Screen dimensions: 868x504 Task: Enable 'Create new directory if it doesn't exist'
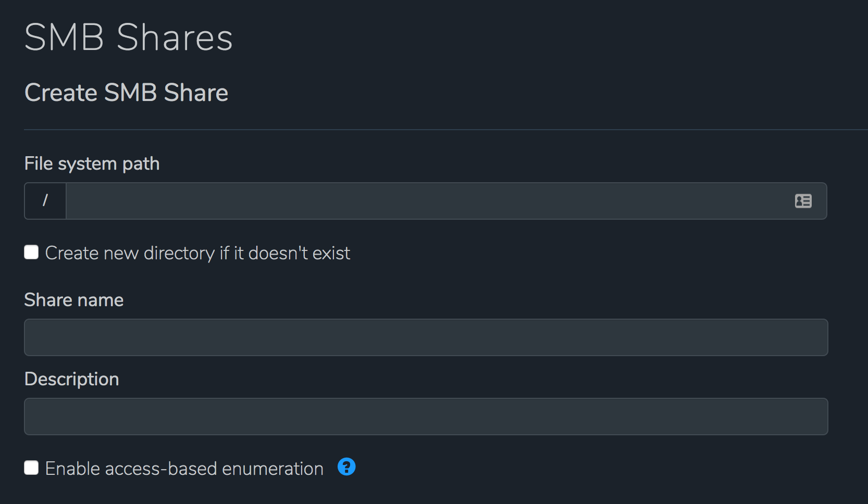point(31,252)
